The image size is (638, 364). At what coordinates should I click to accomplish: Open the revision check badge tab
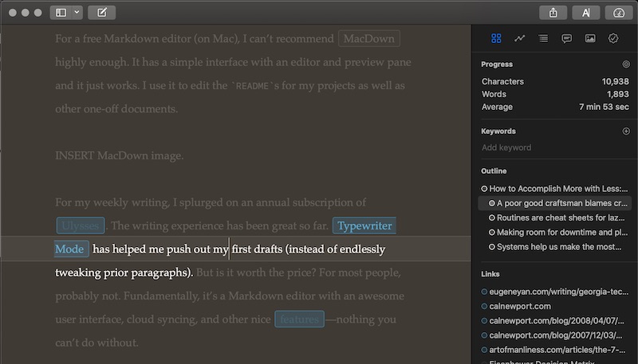[x=613, y=38]
